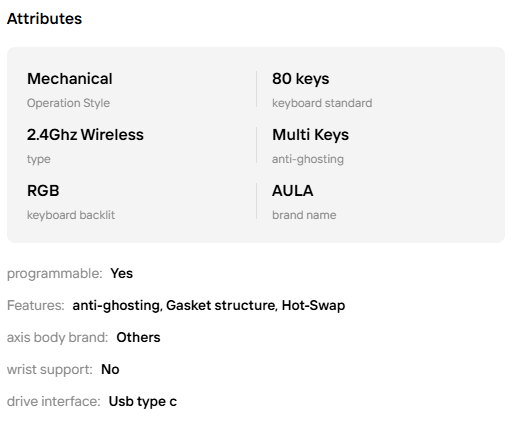
Task: Click the wrist support No value
Action: coord(110,369)
